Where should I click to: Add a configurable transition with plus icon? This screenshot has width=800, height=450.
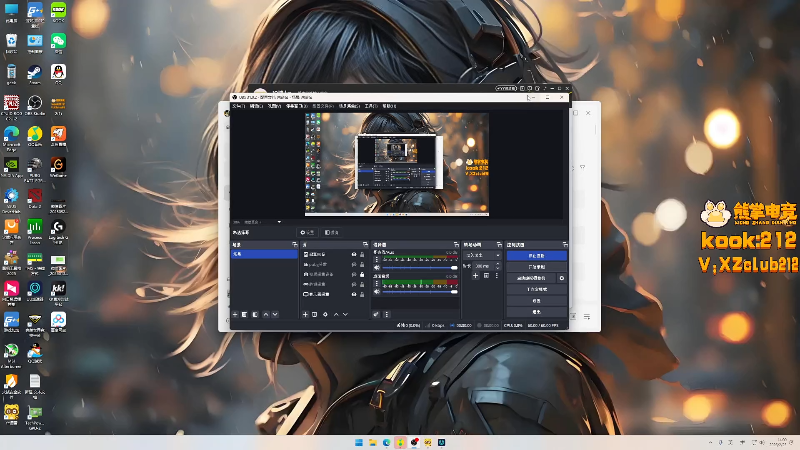[476, 276]
